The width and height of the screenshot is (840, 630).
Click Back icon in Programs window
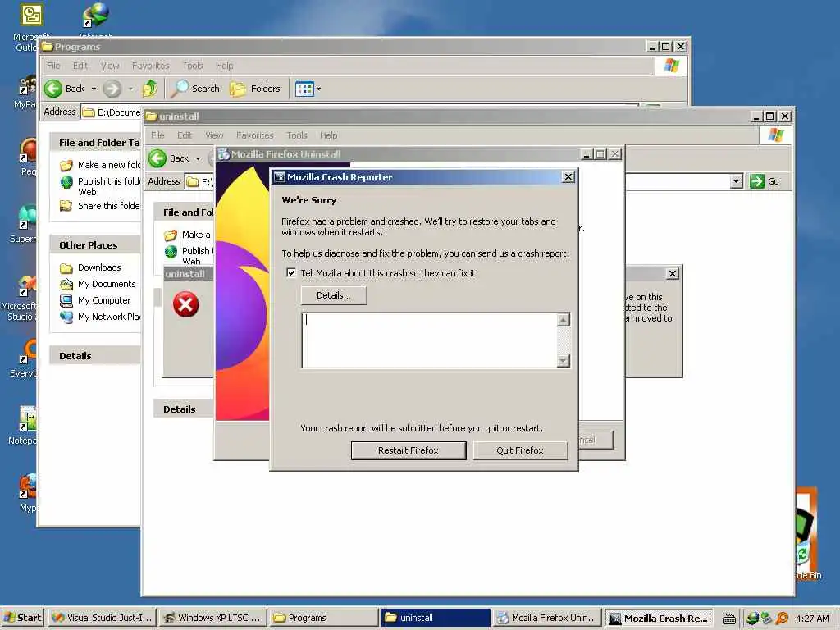point(53,89)
